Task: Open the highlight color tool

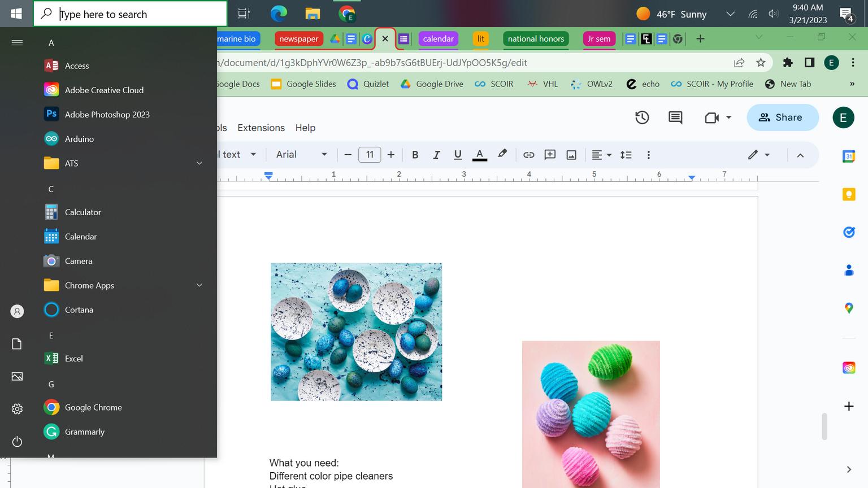Action: tap(502, 154)
